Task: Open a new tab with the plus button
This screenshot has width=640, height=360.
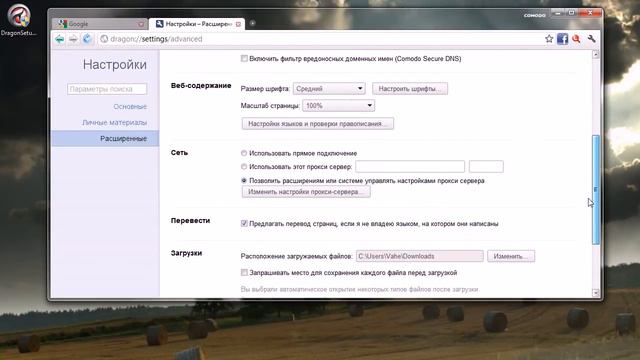Action: [252, 23]
